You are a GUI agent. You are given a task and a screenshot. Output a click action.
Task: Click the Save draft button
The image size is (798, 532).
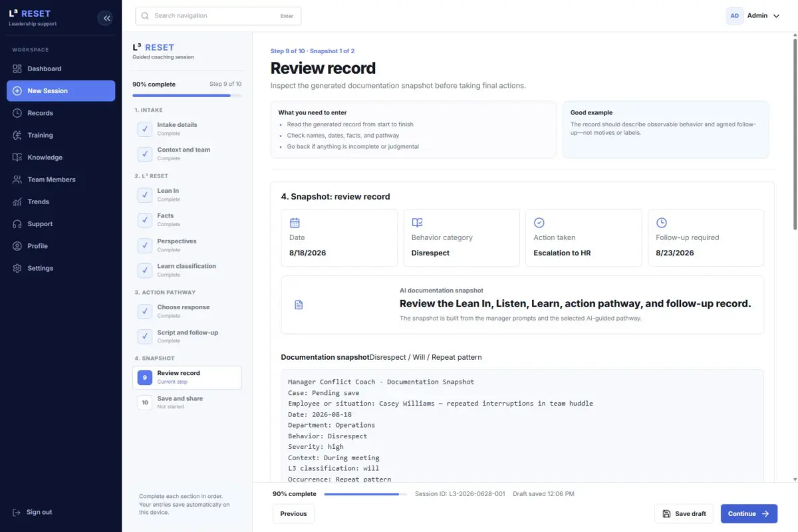point(684,513)
